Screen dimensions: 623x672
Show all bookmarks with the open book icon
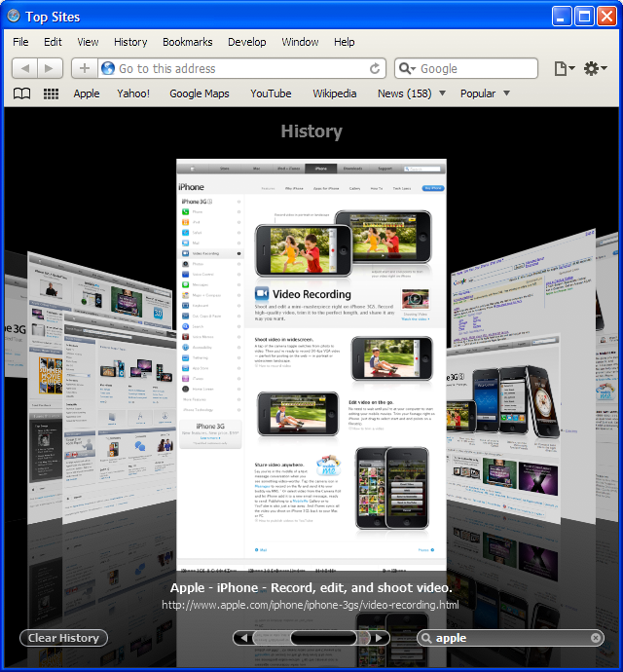click(x=21, y=93)
